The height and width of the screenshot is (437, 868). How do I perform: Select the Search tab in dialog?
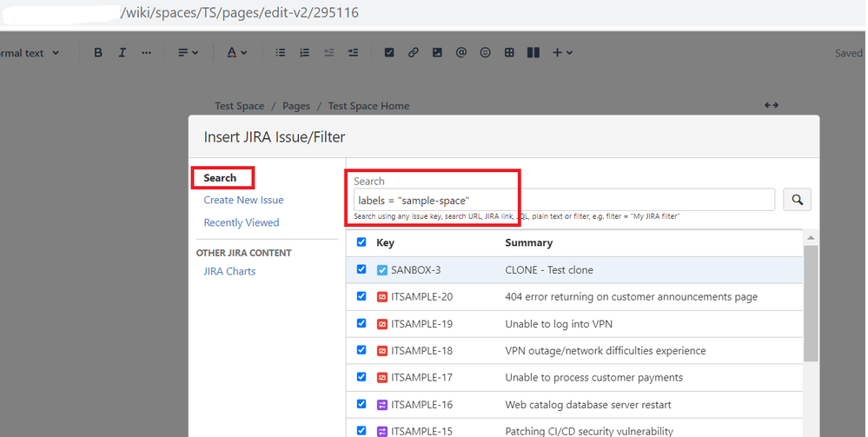pyautogui.click(x=220, y=178)
